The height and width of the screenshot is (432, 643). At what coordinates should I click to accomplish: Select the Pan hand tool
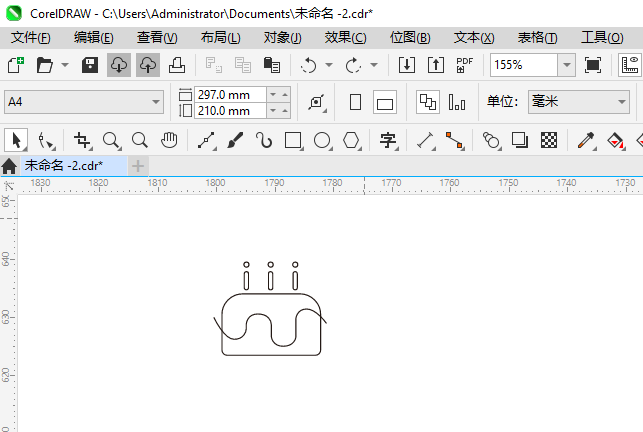tap(169, 140)
